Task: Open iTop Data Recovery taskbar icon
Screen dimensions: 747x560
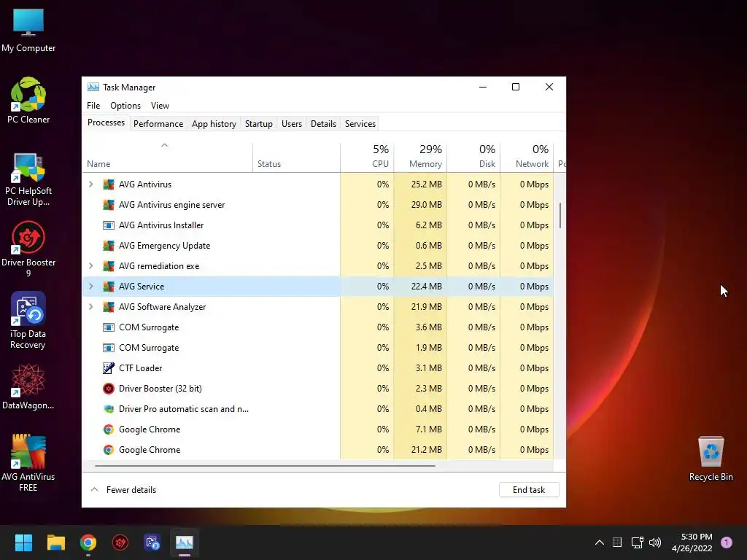Action: 152,542
